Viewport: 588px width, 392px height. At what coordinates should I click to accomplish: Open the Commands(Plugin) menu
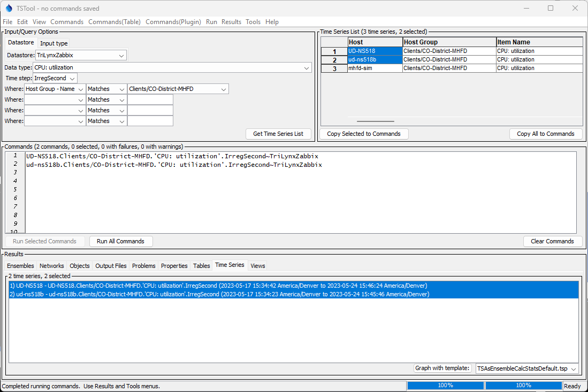click(x=173, y=22)
